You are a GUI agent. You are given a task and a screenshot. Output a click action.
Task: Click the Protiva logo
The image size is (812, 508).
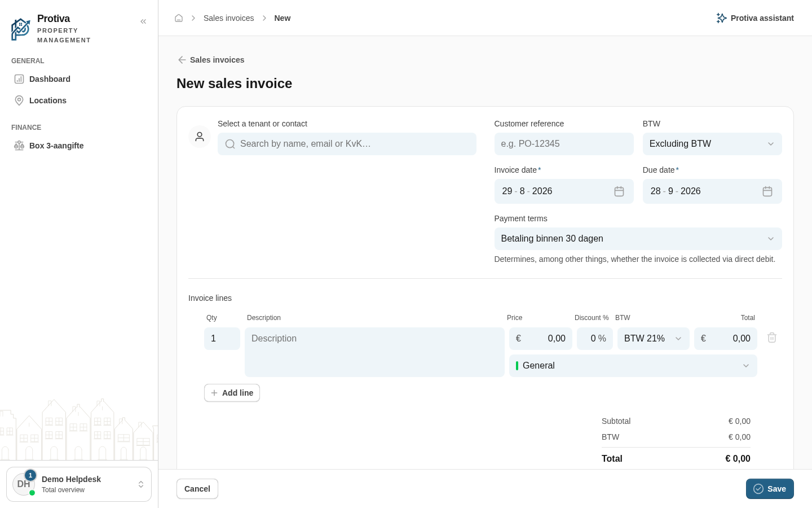coord(21,29)
